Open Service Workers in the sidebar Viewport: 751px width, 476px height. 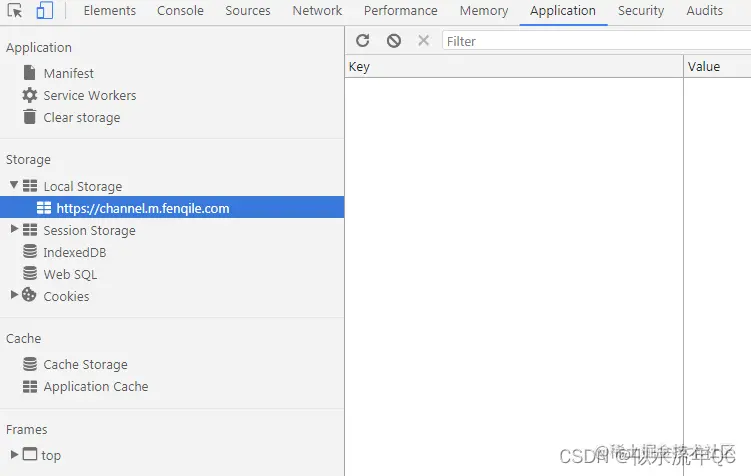pyautogui.click(x=90, y=95)
